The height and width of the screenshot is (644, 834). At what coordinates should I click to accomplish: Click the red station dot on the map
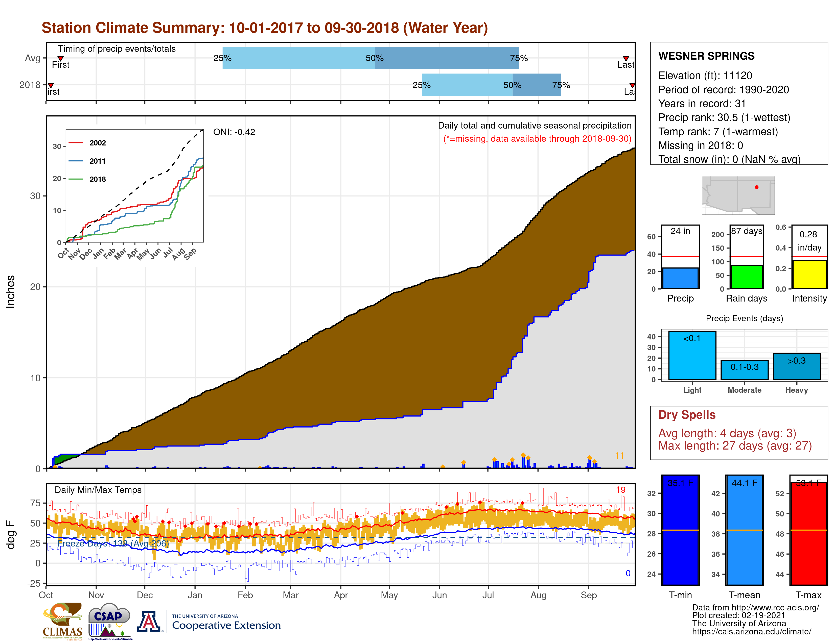click(756, 187)
